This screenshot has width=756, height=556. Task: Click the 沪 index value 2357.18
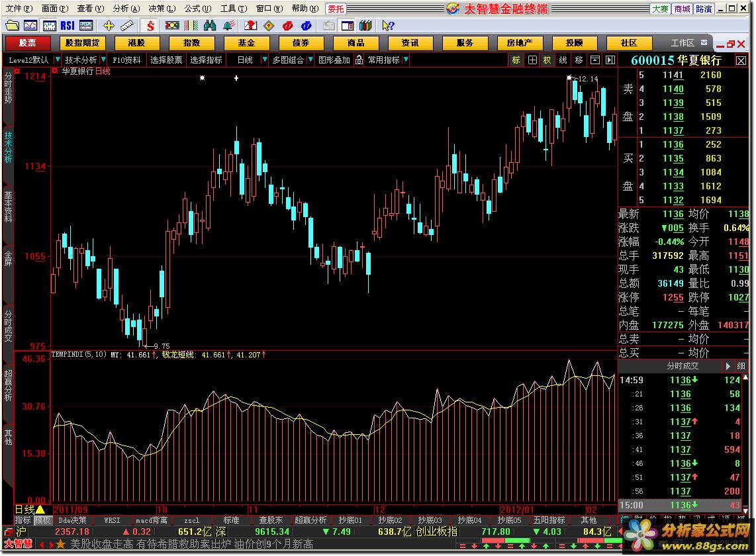click(x=72, y=532)
